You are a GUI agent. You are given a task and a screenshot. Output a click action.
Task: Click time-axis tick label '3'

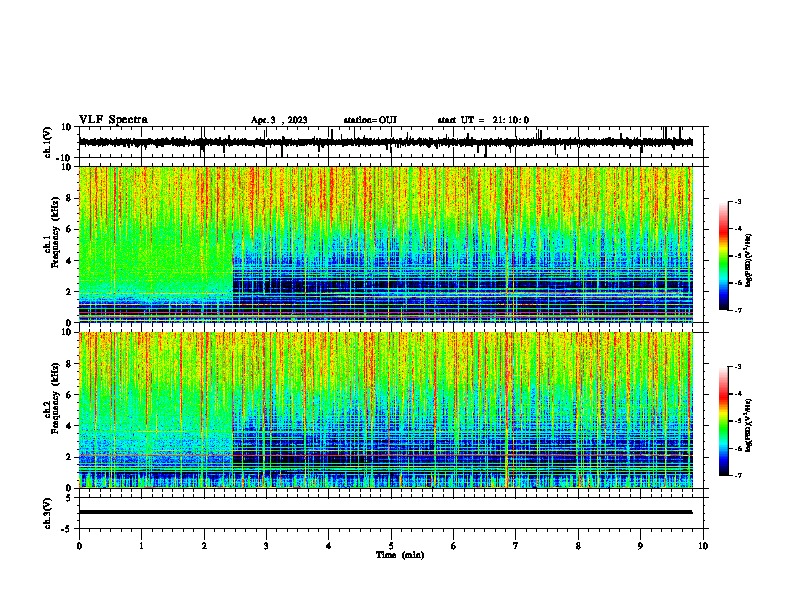tap(267, 546)
